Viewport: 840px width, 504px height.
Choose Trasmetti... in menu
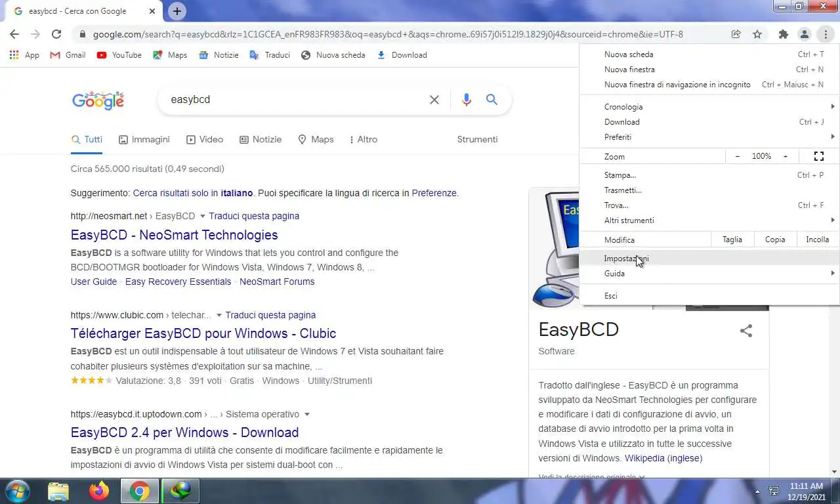(x=709, y=190)
